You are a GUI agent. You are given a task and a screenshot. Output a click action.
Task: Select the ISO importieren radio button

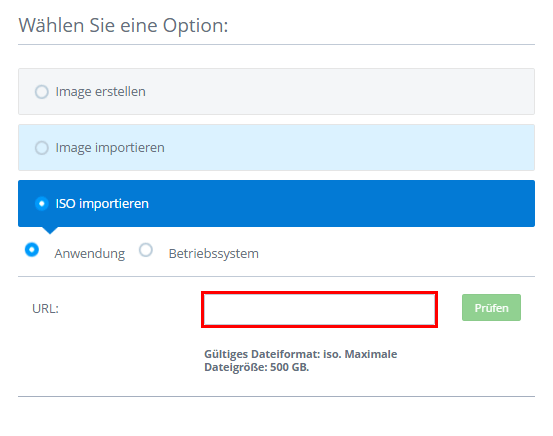click(x=42, y=204)
